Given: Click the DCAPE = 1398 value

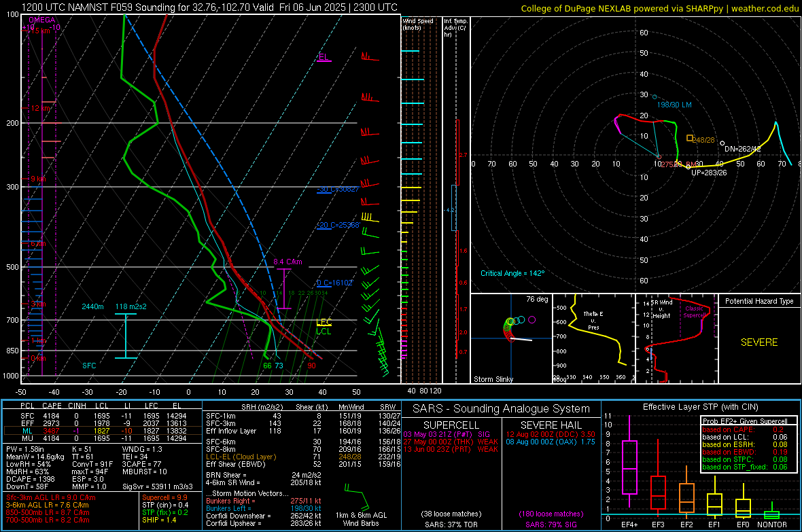Looking at the screenshot, I should point(30,479).
